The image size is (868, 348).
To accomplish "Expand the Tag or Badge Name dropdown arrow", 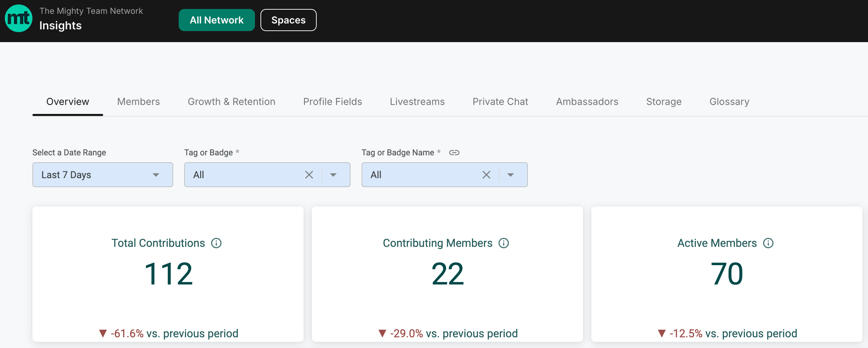I will (x=511, y=175).
